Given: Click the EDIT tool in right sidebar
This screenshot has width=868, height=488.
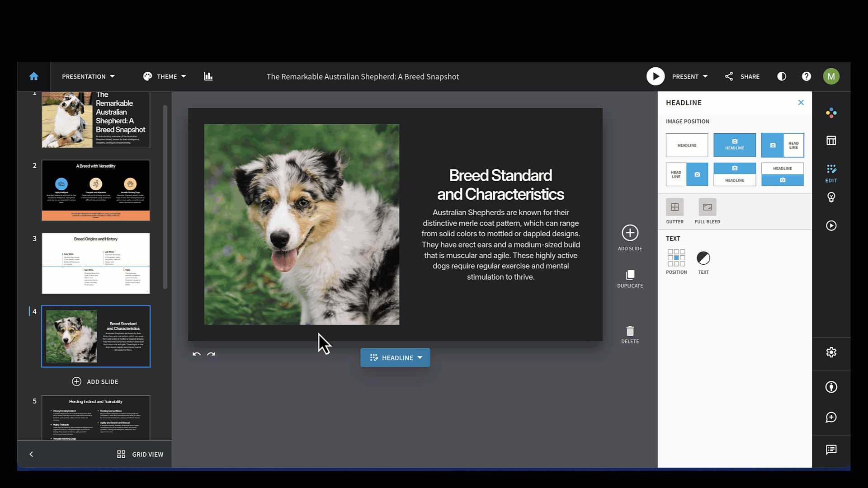Looking at the screenshot, I should 831,174.
